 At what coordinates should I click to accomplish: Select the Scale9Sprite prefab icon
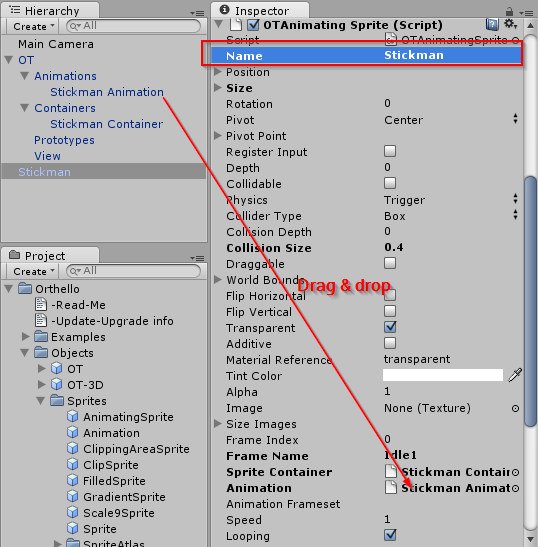click(73, 512)
